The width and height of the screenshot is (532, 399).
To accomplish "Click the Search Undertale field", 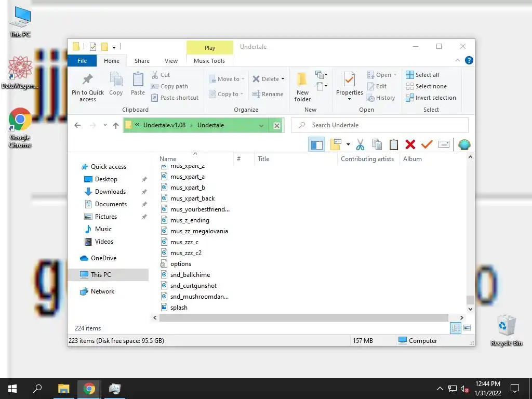I will (x=380, y=125).
